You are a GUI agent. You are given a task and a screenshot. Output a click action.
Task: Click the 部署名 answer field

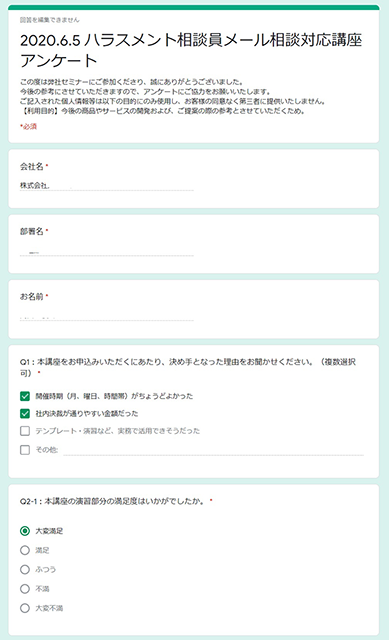click(x=107, y=251)
